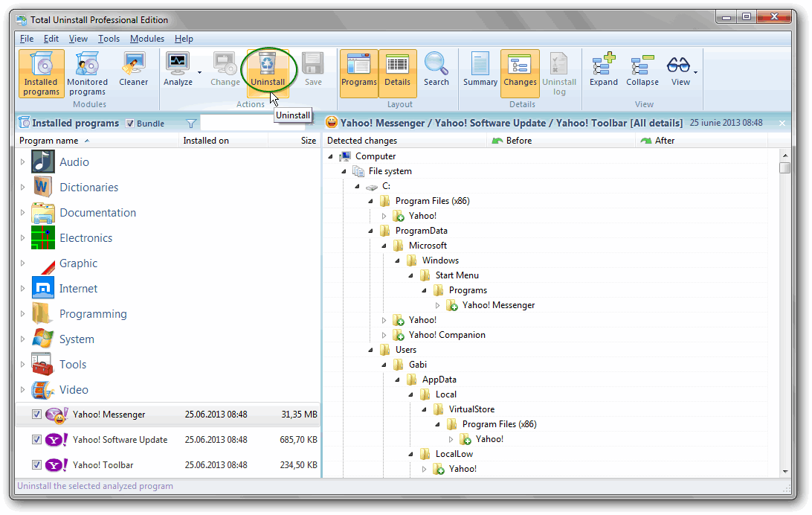Open the View dropdown arrow
Screen dimensions: 812x515
click(x=696, y=73)
